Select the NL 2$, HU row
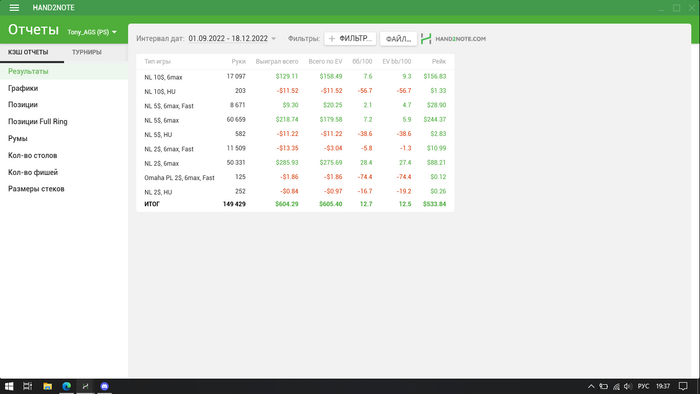This screenshot has height=394, width=700. (x=295, y=191)
